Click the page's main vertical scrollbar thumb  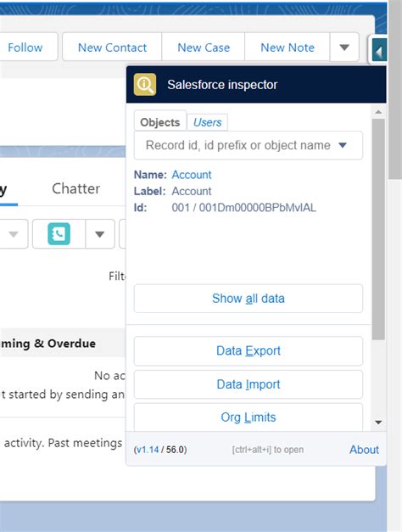(x=395, y=89)
